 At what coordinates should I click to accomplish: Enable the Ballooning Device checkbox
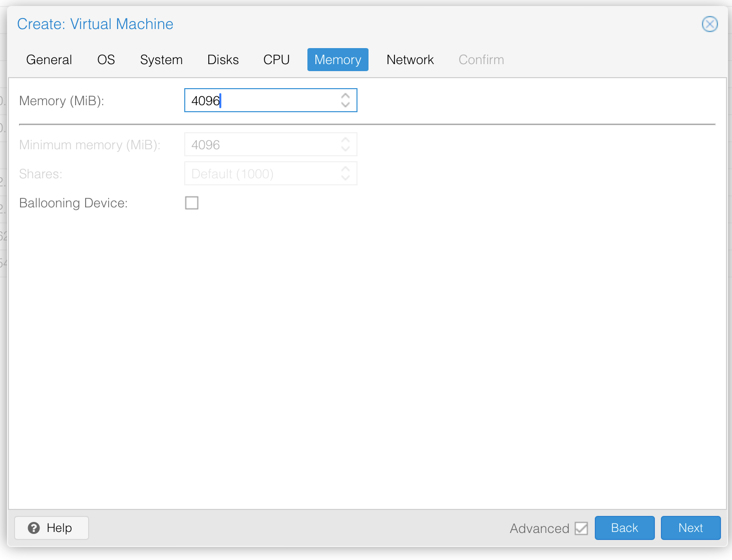192,203
